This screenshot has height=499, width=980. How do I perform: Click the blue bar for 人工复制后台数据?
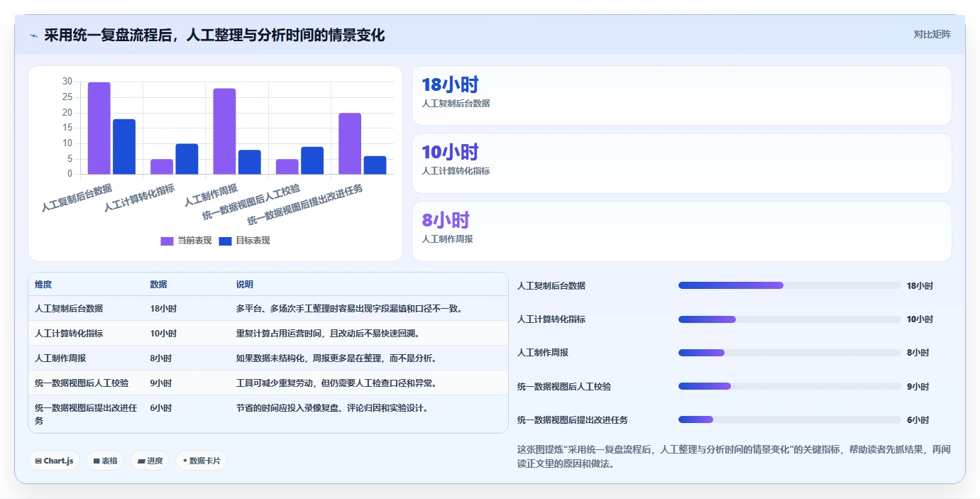(x=124, y=146)
